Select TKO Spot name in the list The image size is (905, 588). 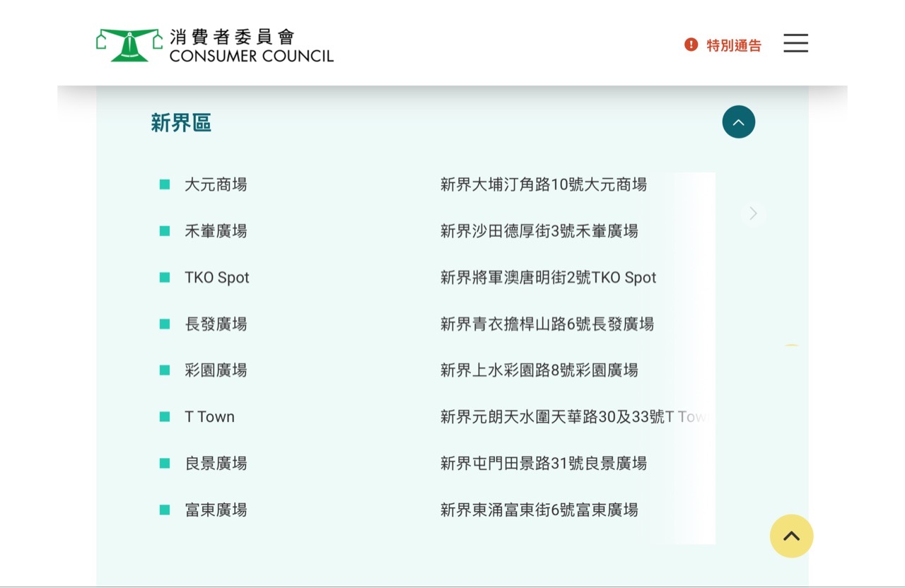click(x=217, y=278)
